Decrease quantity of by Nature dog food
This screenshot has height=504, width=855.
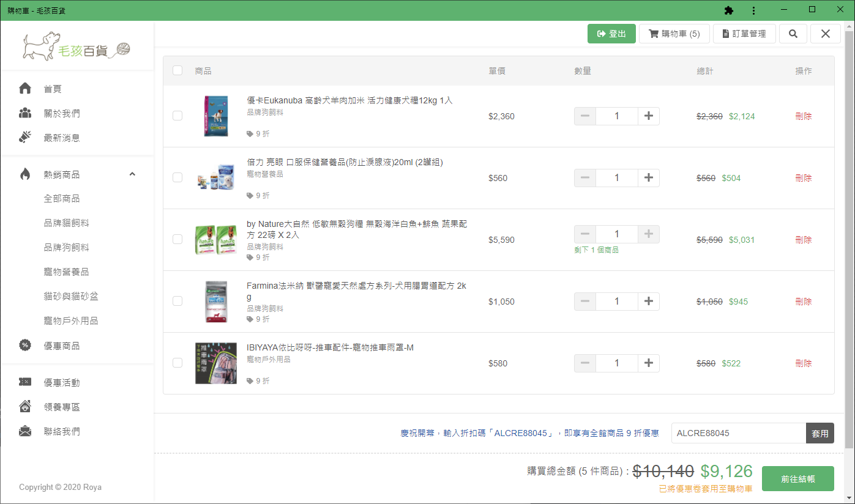pyautogui.click(x=585, y=234)
